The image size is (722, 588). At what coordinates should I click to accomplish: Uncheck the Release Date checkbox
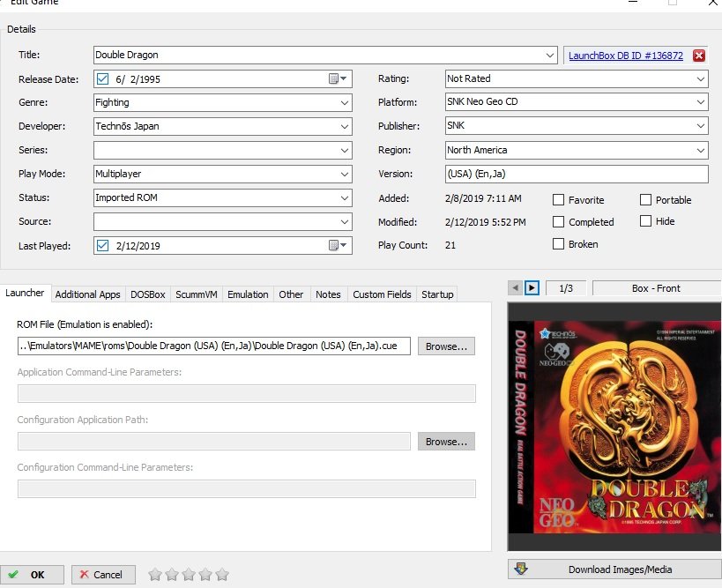click(x=102, y=78)
